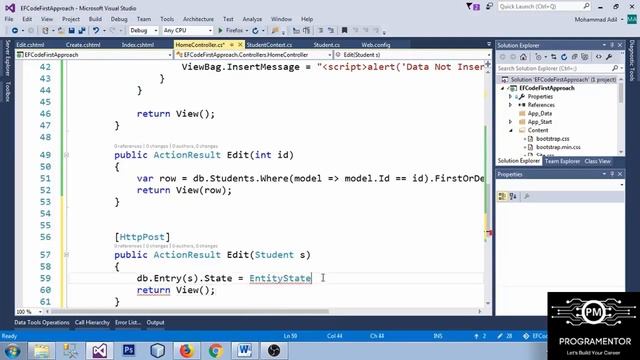Click Solution Explorer Refresh icon

click(x=564, y=57)
